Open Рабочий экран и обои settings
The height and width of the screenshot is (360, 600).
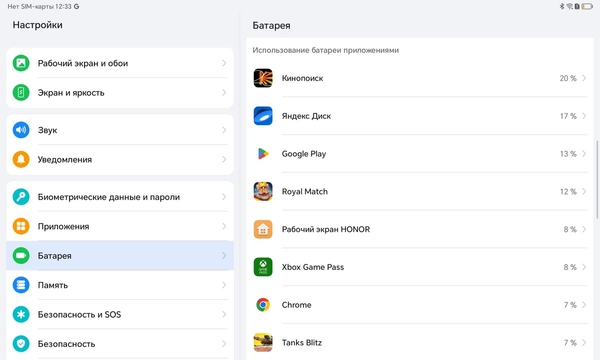tap(120, 63)
